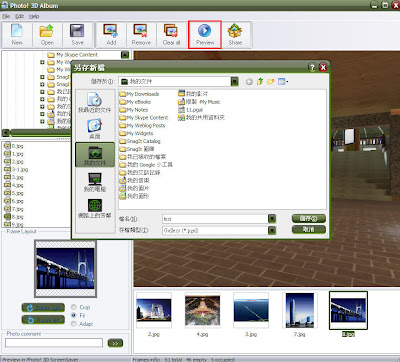Click the Share box toolbar icon
The width and height of the screenshot is (400, 362).
[x=235, y=31]
